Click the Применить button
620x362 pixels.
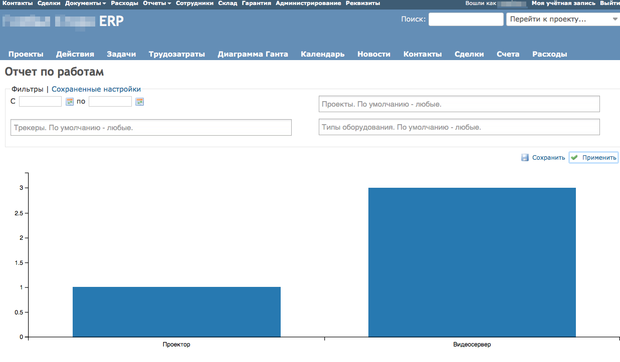tap(594, 157)
